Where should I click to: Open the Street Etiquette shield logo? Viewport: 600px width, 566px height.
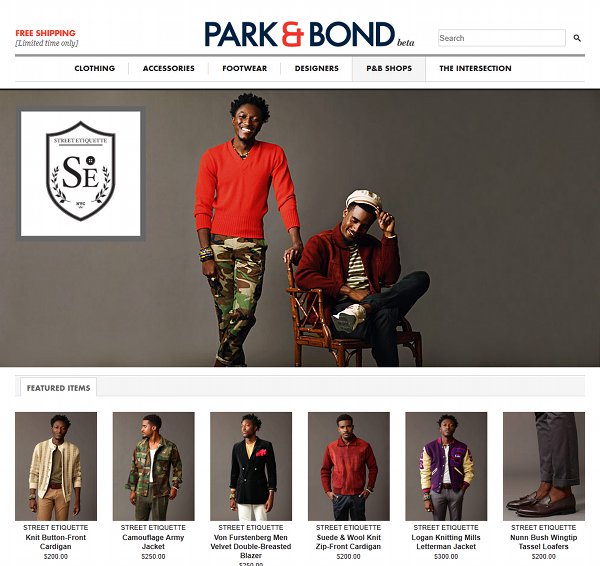(x=80, y=173)
